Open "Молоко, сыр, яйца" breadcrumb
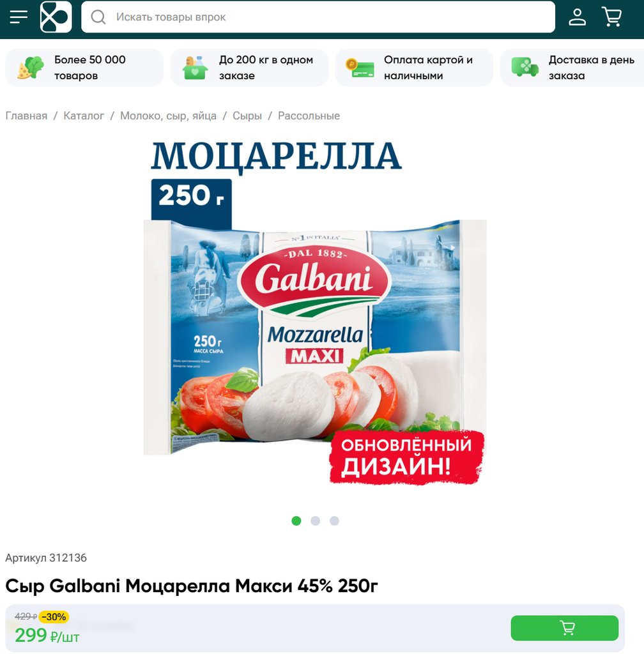 click(168, 116)
